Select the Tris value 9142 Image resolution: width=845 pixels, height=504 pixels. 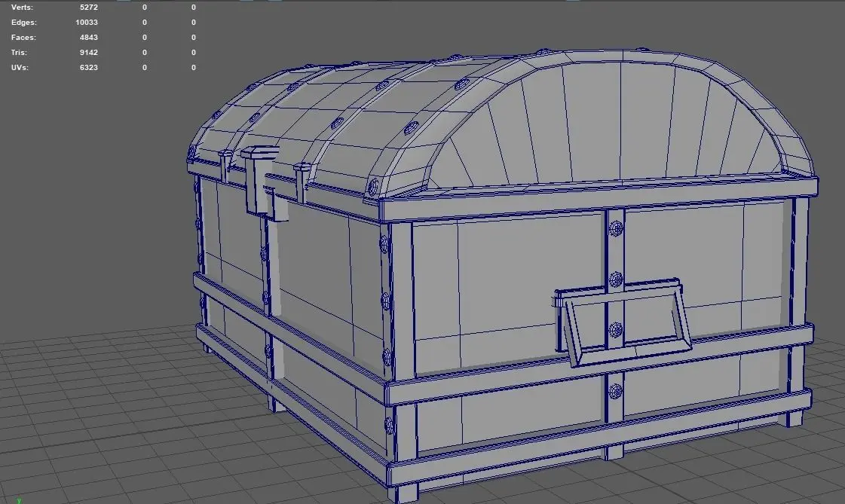[89, 53]
